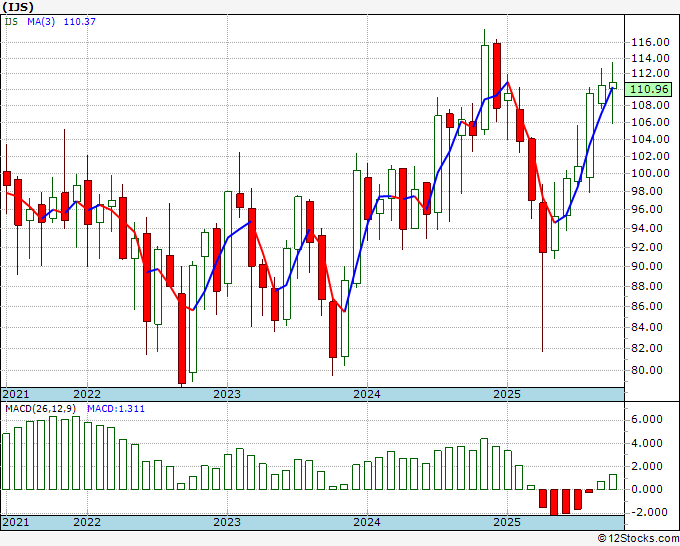Click the latest green MACD histogram bar
This screenshot has width=680, height=546.
[613, 482]
